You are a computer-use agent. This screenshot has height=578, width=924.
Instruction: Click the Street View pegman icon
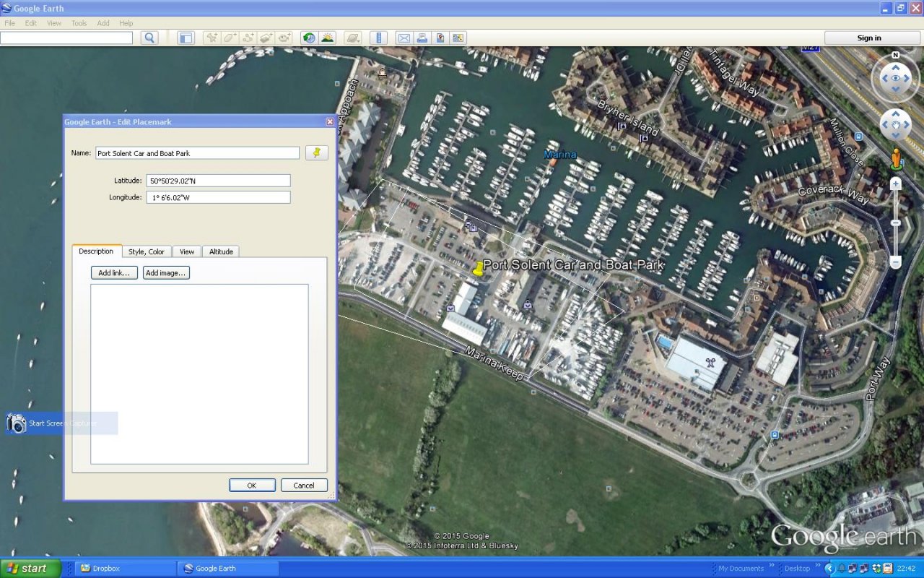pos(896,159)
